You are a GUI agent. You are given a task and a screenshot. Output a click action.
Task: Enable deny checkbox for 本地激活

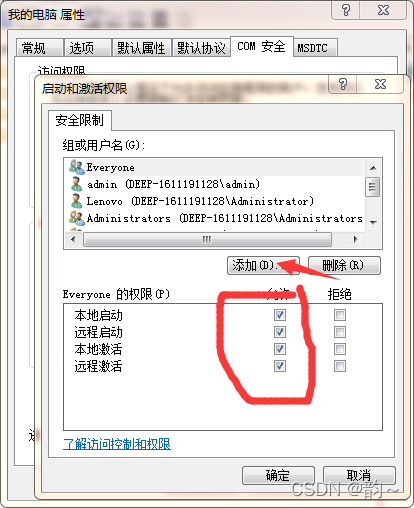340,349
